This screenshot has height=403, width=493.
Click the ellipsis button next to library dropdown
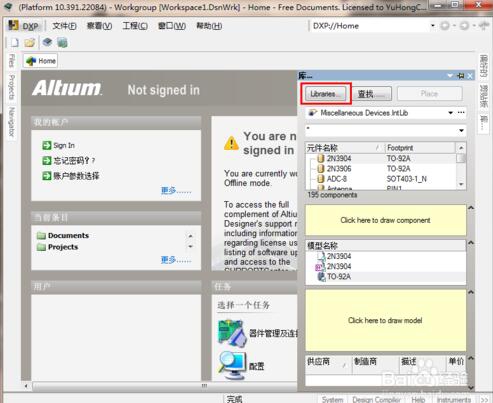coord(461,113)
